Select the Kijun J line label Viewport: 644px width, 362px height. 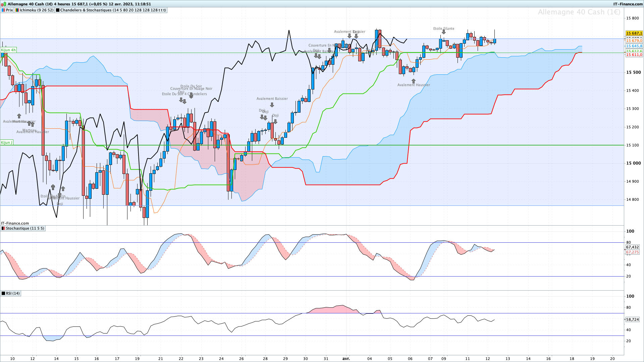(7, 142)
